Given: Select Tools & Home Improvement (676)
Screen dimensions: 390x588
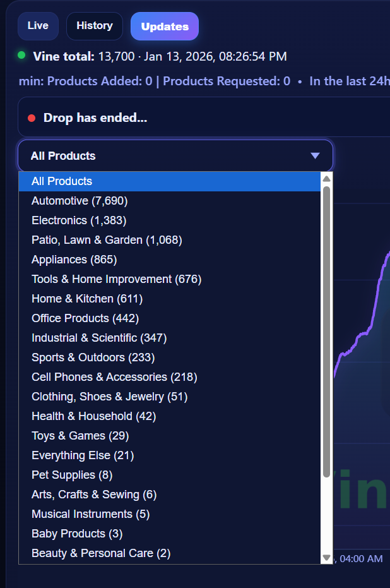Looking at the screenshot, I should pyautogui.click(x=170, y=279).
